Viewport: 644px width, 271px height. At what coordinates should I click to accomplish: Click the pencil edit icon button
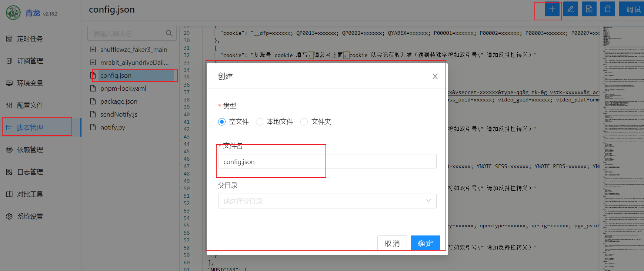tap(570, 9)
